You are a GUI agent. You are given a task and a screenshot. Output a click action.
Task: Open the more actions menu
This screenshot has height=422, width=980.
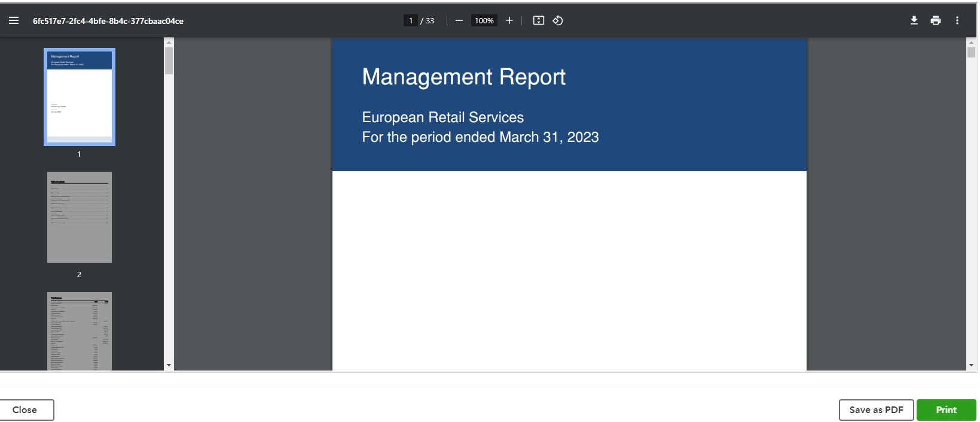[957, 20]
